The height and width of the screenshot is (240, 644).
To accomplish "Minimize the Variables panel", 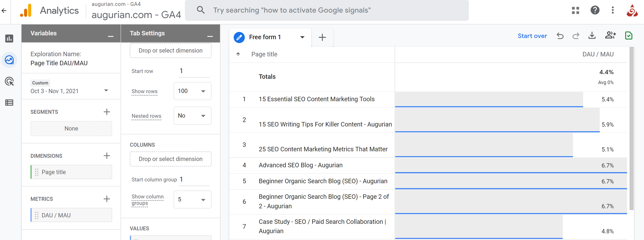I will tap(111, 36).
